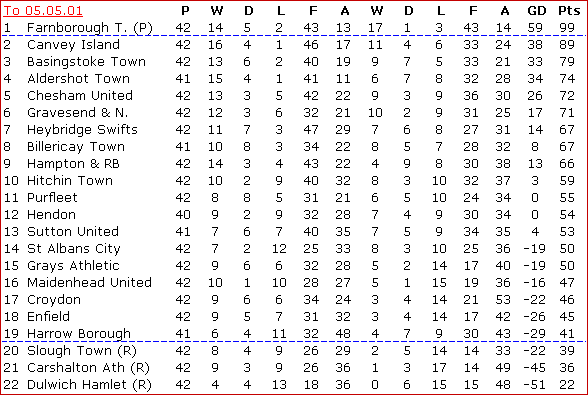The width and height of the screenshot is (588, 395).
Task: Select St Albans City team name
Action: tap(74, 248)
